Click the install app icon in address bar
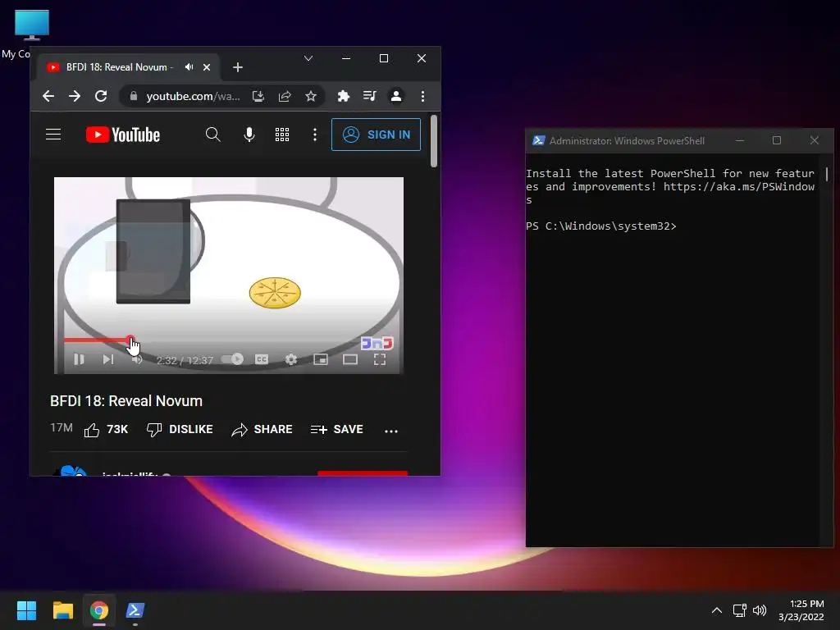Viewport: 840px width, 630px height. [x=258, y=97]
